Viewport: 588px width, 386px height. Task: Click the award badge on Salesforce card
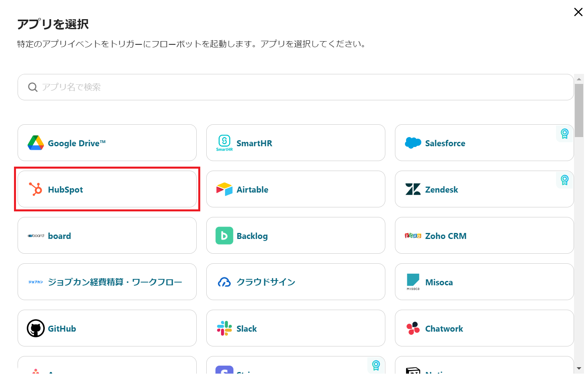[564, 133]
